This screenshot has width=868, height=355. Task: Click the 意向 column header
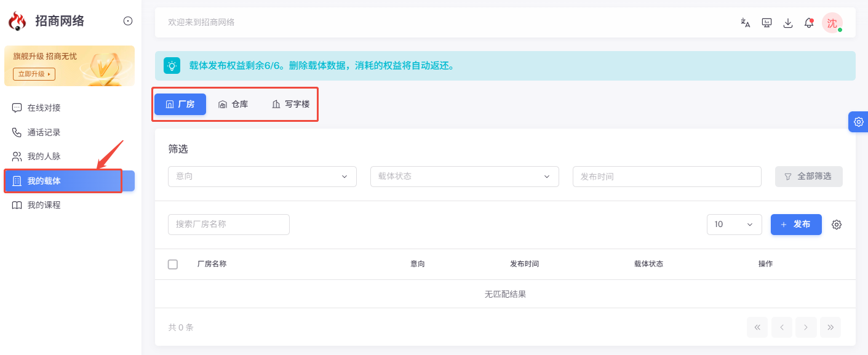[418, 264]
